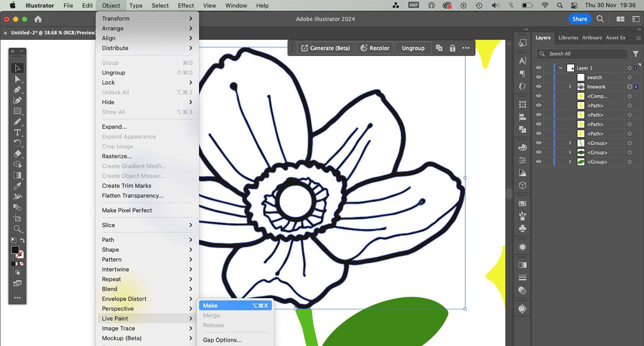
Task: Hide the topmost Path layer
Action: 539,105
